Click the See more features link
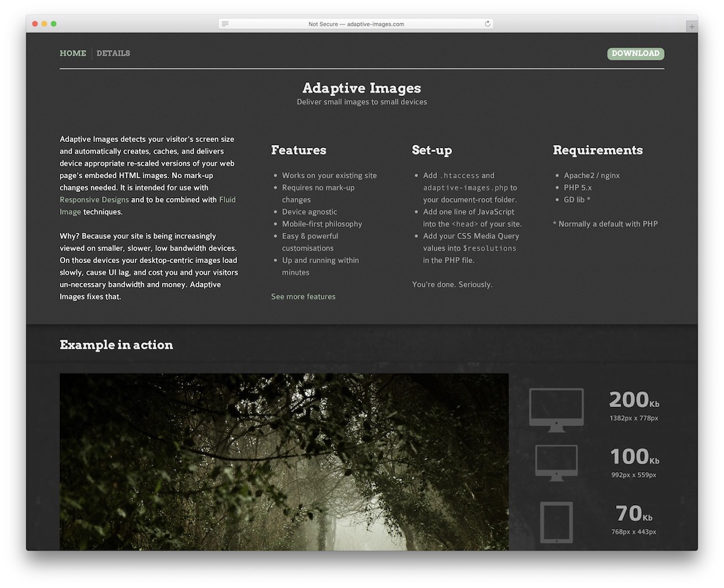The height and width of the screenshot is (588, 724). [303, 297]
